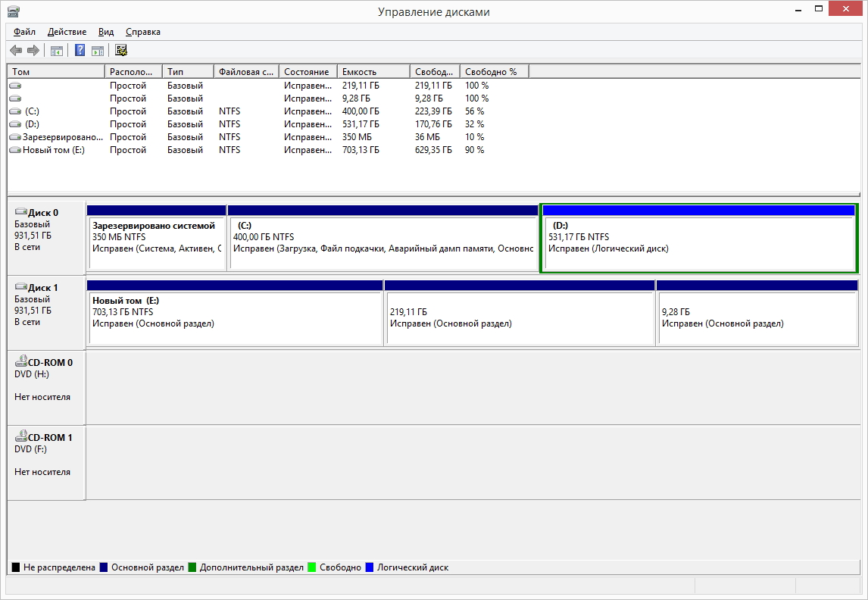Click the drive icon beside volume (C:)
The height and width of the screenshot is (600, 868).
pos(15,111)
